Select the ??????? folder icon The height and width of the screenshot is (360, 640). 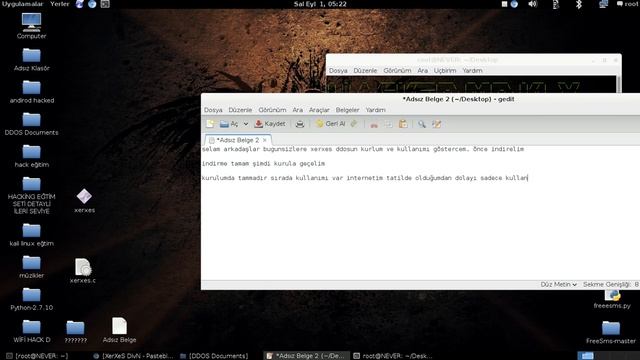(76, 331)
